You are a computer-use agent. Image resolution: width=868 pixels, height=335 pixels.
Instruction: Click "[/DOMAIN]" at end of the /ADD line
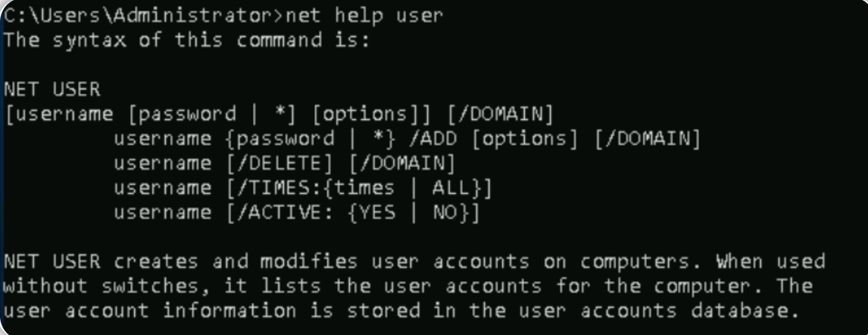tap(647, 139)
